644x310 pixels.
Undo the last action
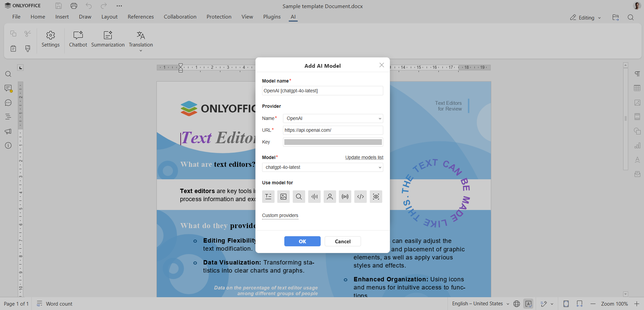(x=89, y=6)
